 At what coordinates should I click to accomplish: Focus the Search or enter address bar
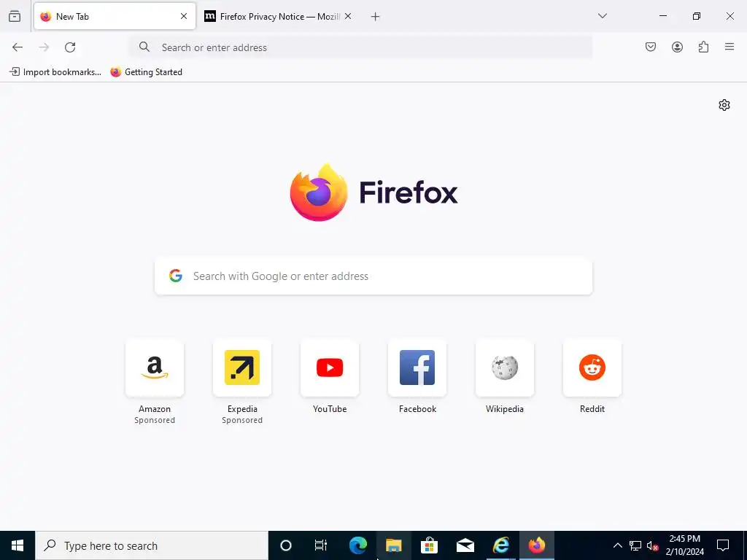coord(360,47)
